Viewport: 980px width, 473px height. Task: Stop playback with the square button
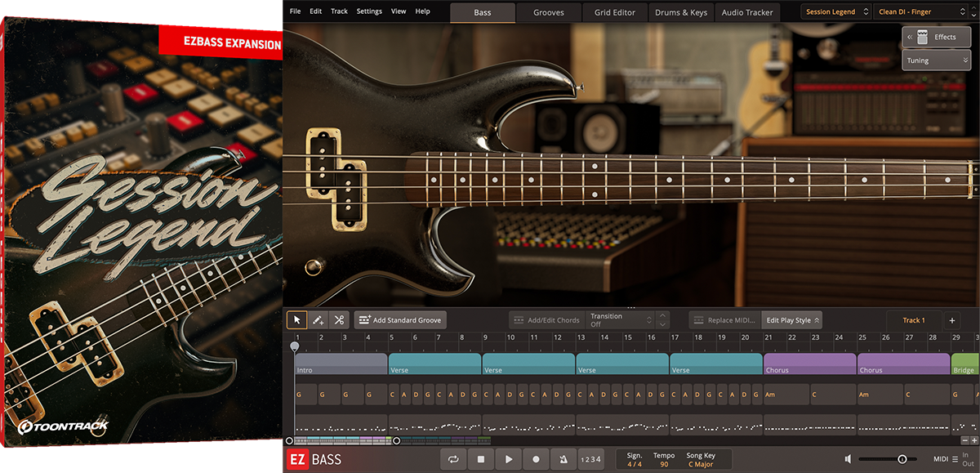coord(481,459)
